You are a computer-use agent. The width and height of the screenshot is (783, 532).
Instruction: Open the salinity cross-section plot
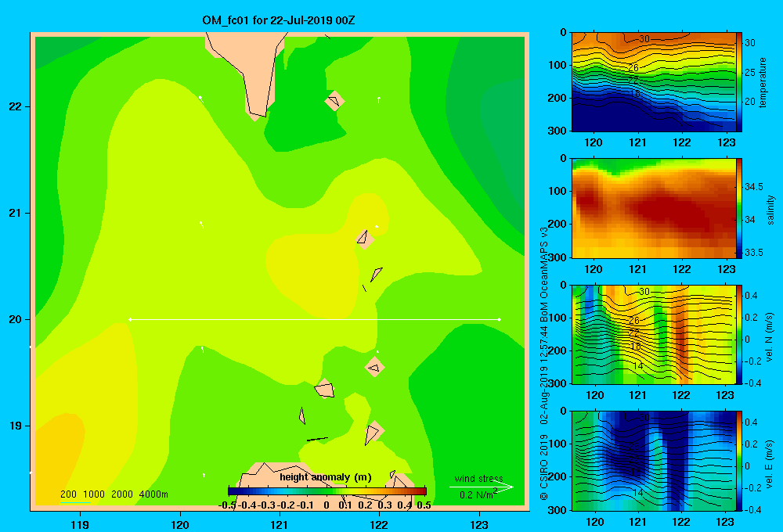click(x=653, y=208)
